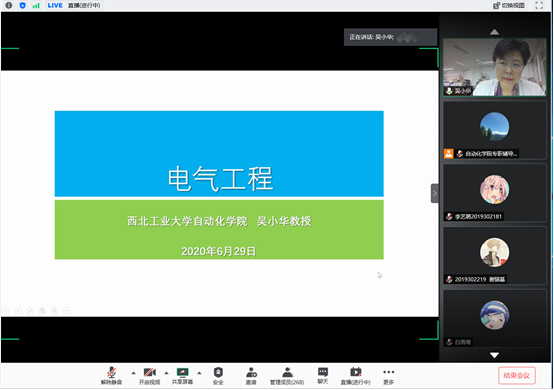Screen dimensions: 554x390
Task: Select the bottom blue-hat avatar participant tile
Action: pos(495,318)
